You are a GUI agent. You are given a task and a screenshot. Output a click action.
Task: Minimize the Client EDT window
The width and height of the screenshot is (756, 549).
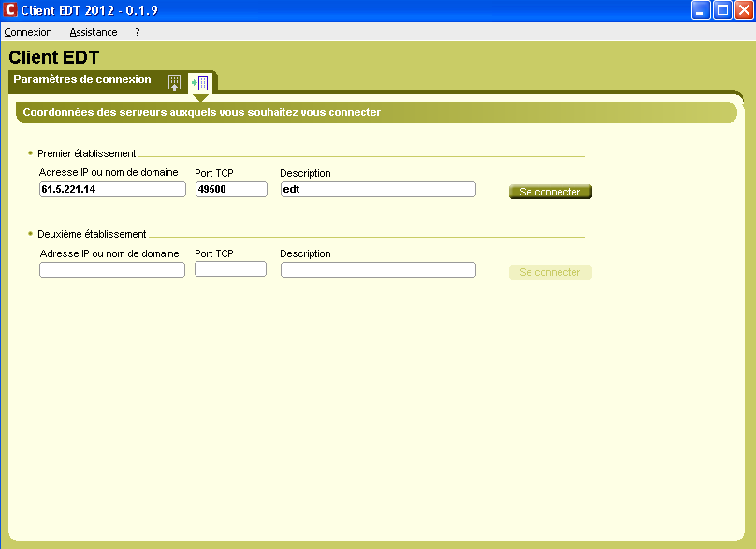tap(701, 10)
